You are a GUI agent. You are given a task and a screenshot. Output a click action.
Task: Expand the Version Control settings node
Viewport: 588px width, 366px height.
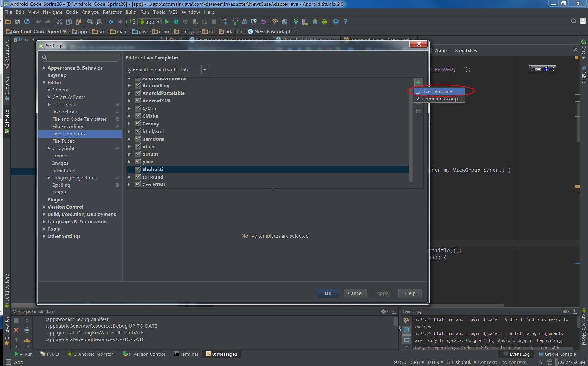(44, 207)
